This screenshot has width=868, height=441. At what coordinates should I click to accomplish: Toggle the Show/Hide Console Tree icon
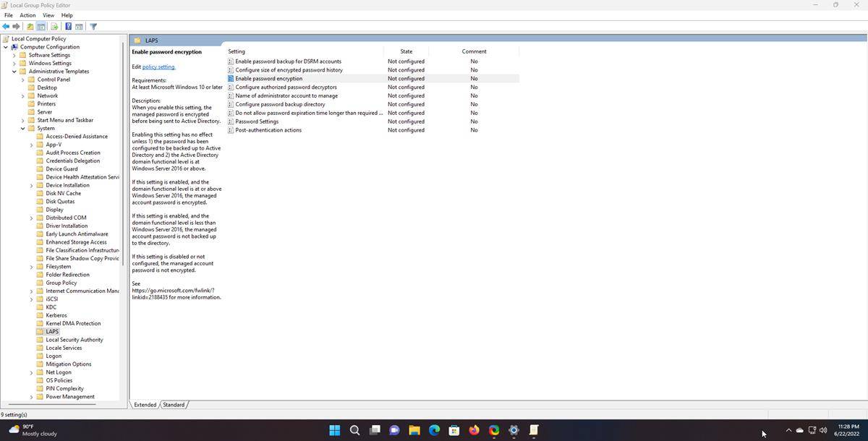click(41, 27)
